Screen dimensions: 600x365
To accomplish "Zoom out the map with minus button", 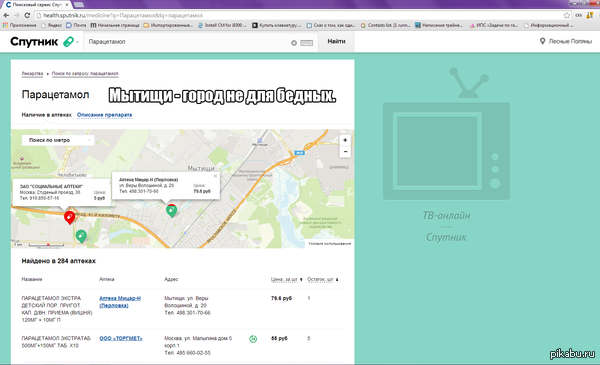I will click(x=345, y=152).
